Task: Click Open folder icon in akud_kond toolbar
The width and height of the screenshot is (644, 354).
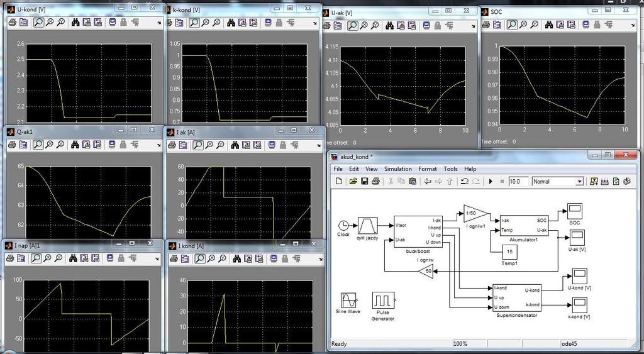Action: pos(353,181)
